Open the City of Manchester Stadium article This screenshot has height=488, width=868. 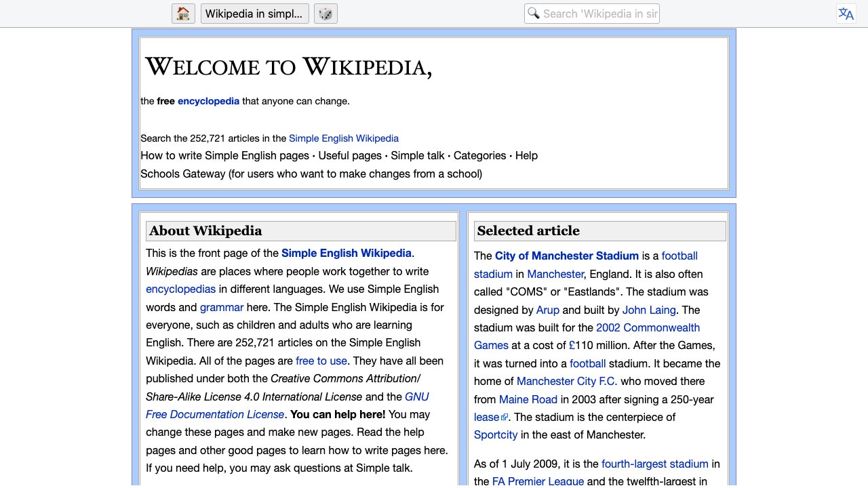click(x=567, y=256)
